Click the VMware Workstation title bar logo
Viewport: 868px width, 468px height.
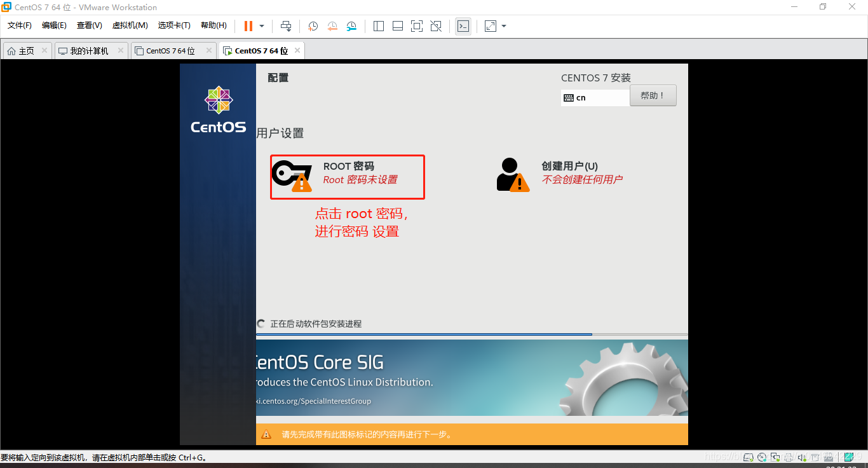tap(7, 7)
